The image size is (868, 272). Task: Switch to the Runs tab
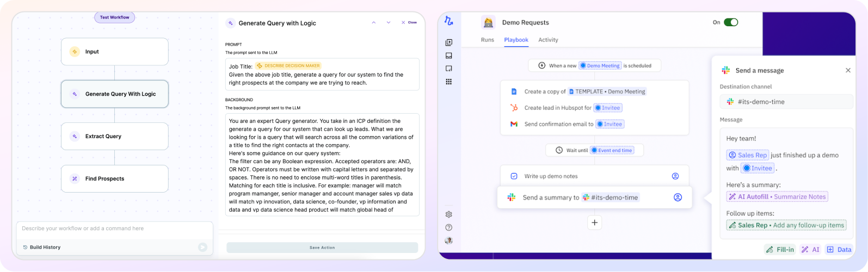pyautogui.click(x=487, y=40)
